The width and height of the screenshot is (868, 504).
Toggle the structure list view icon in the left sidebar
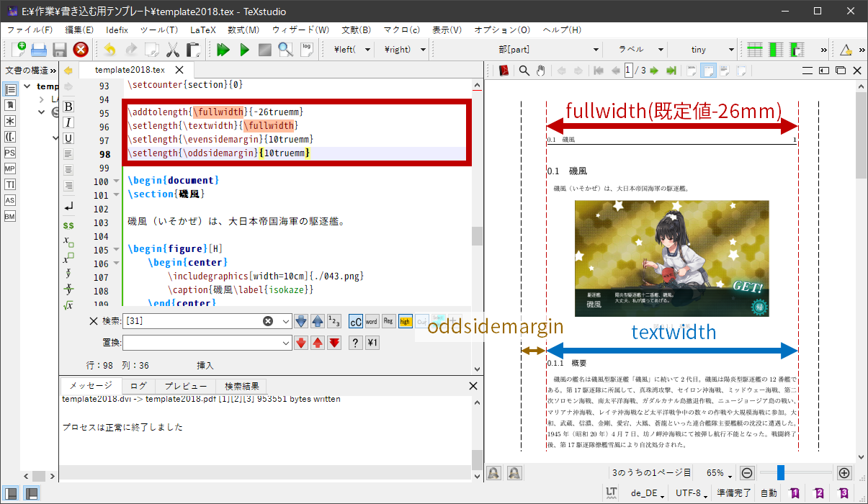pos(10,89)
